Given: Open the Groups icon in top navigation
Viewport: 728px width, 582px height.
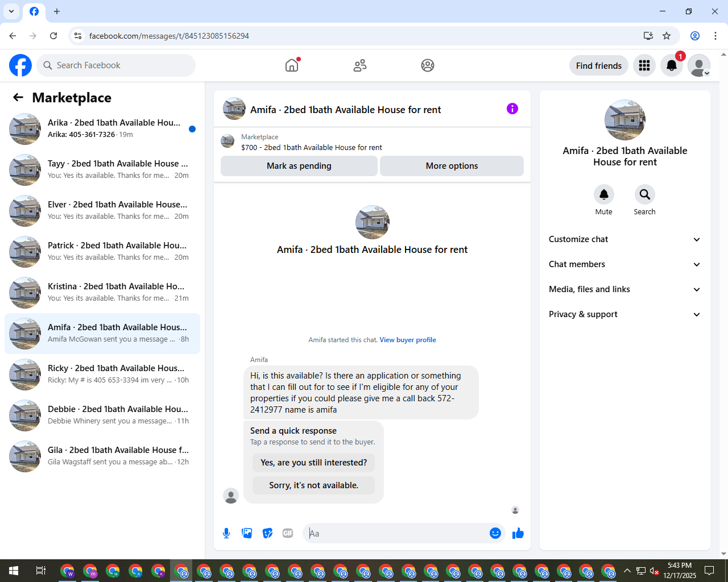Looking at the screenshot, I should click(x=428, y=65).
